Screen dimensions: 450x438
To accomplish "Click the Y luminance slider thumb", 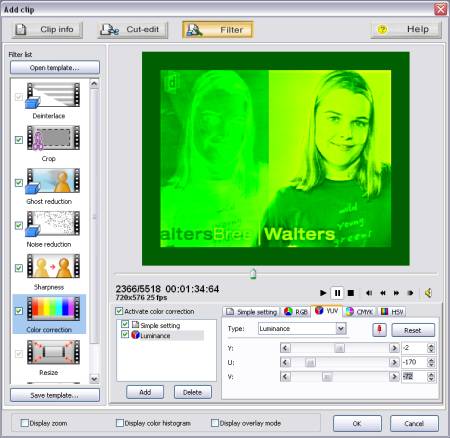I will (x=339, y=348).
